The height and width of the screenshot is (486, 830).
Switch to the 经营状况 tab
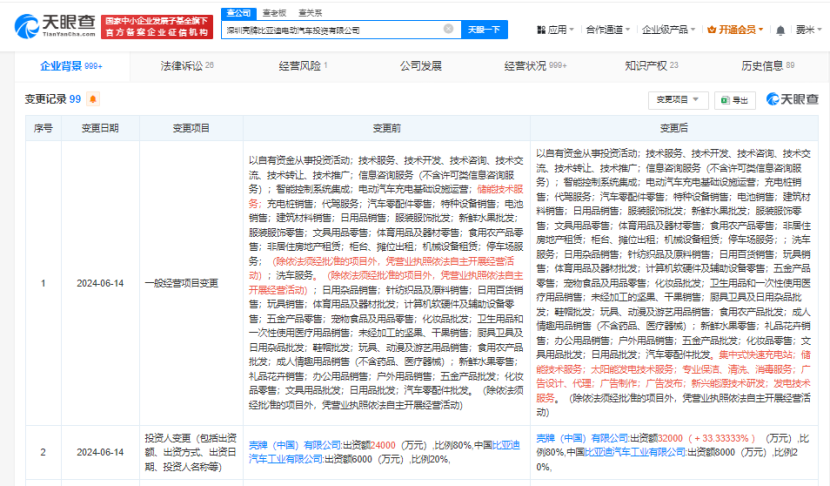(535, 66)
